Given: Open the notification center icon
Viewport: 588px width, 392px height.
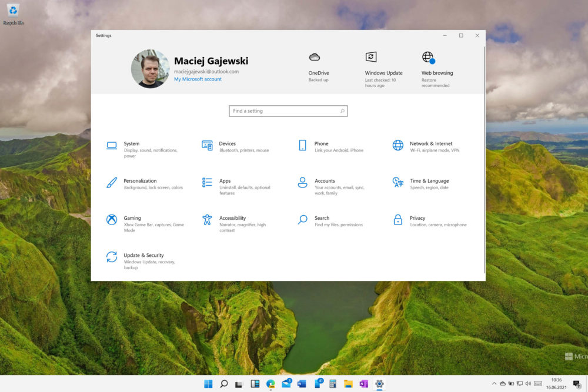Looking at the screenshot, I should 577,384.
